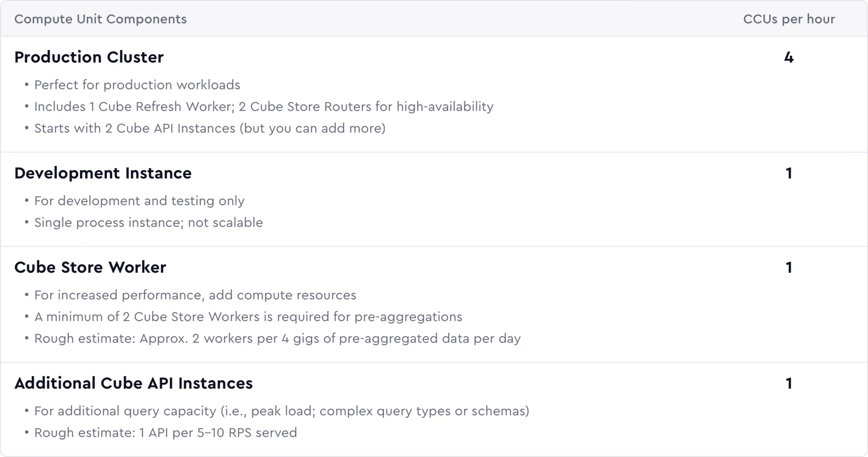868x457 pixels.
Task: Click the bullet mentioning 1 Cube Refresh Worker
Action: (264, 107)
